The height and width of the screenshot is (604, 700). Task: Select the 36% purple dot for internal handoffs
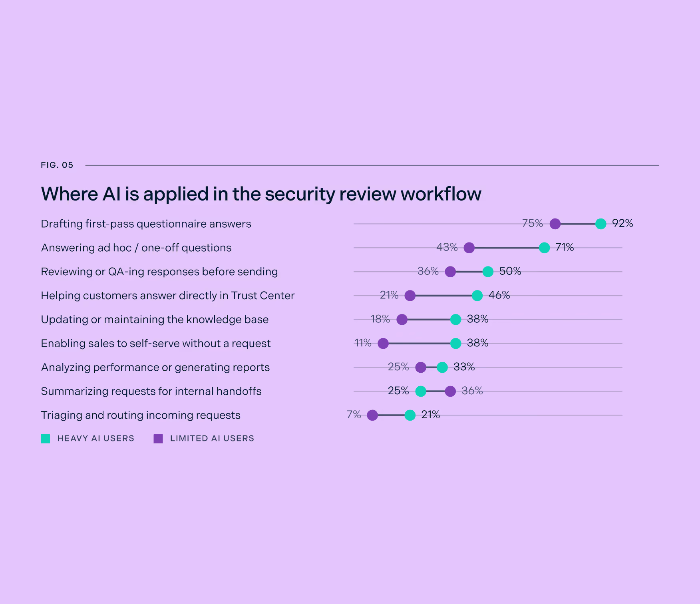click(450, 391)
